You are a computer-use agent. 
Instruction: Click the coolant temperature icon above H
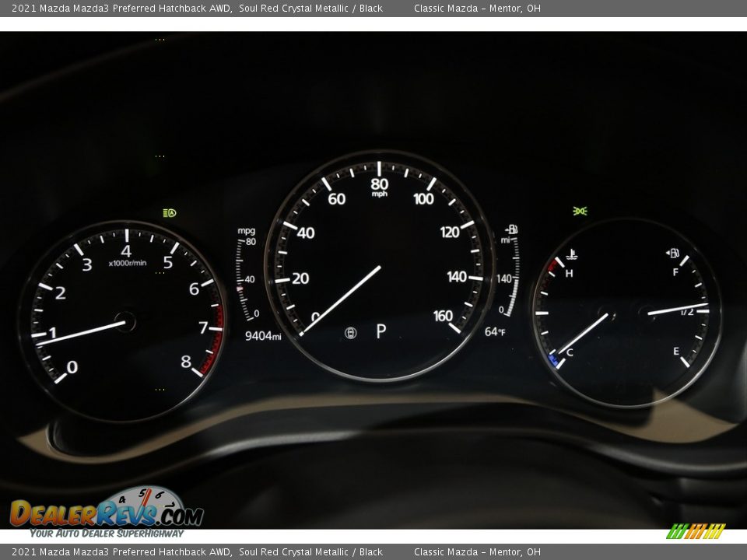click(x=572, y=254)
